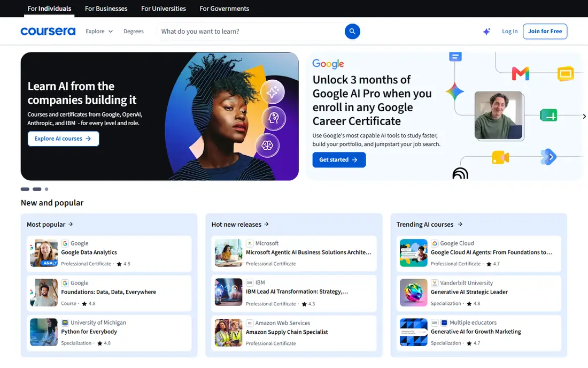Image resolution: width=588 pixels, height=368 pixels.
Task: Click Amazon Supply Chain Specialist thumbnail
Action: tap(228, 332)
